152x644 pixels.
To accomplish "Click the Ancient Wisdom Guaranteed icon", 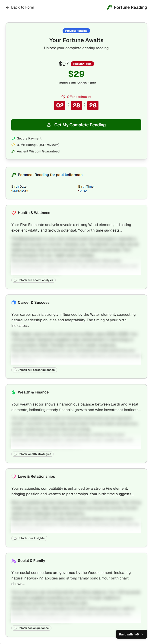I will (x=13, y=151).
